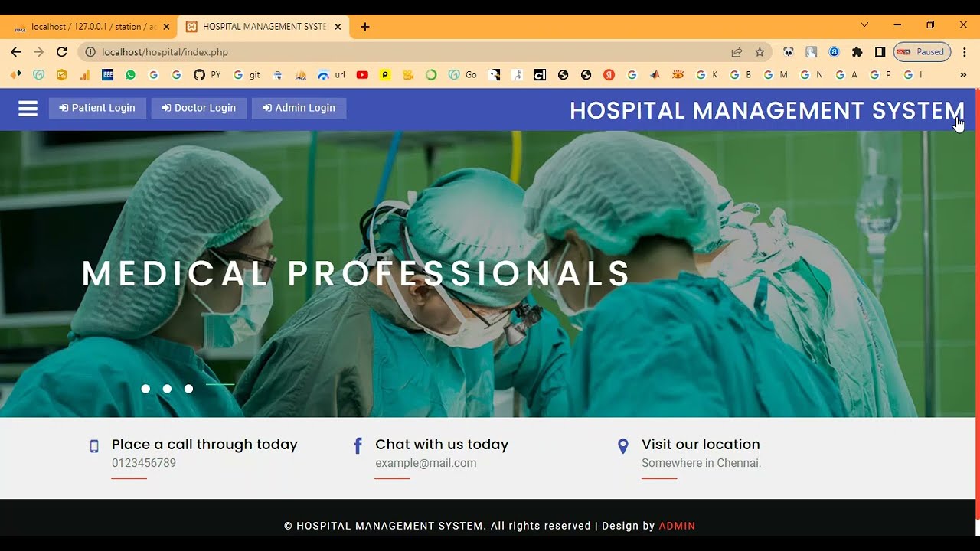Open a new browser tab
This screenshot has height=551, width=980.
pos(365,27)
